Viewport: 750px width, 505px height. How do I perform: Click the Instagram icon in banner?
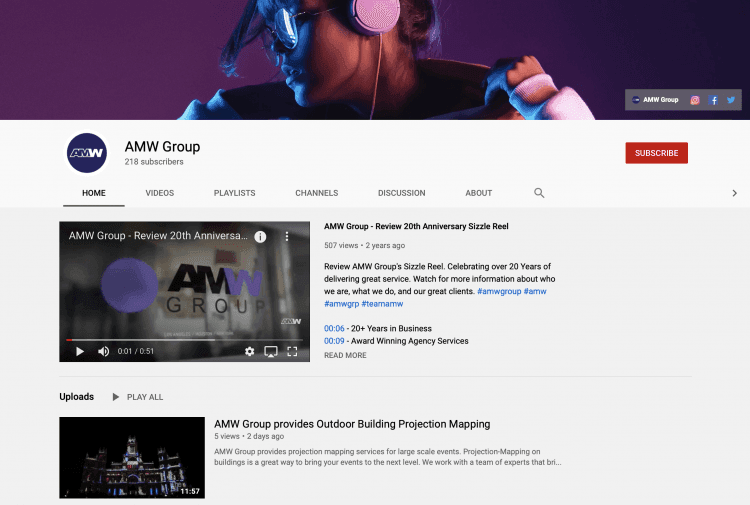pos(695,100)
